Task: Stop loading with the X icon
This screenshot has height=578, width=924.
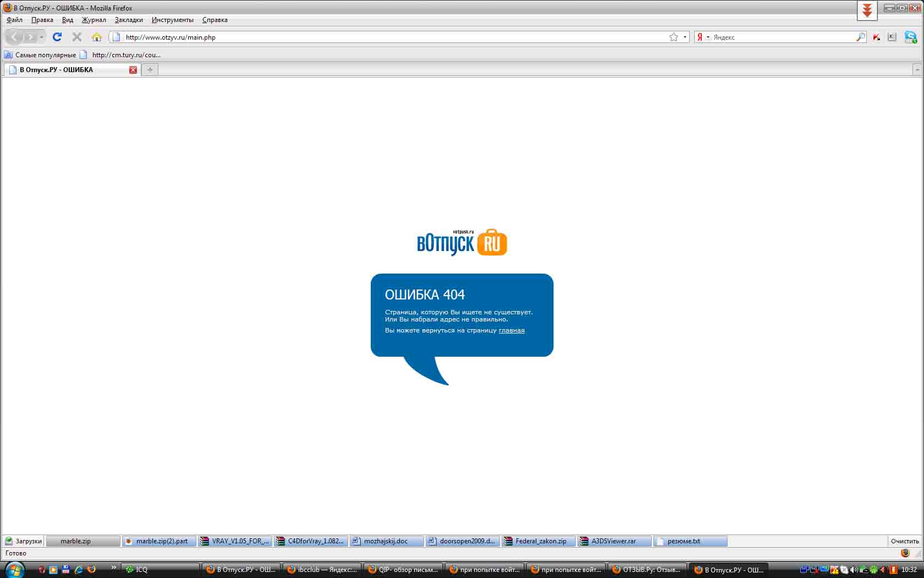Action: 77,37
